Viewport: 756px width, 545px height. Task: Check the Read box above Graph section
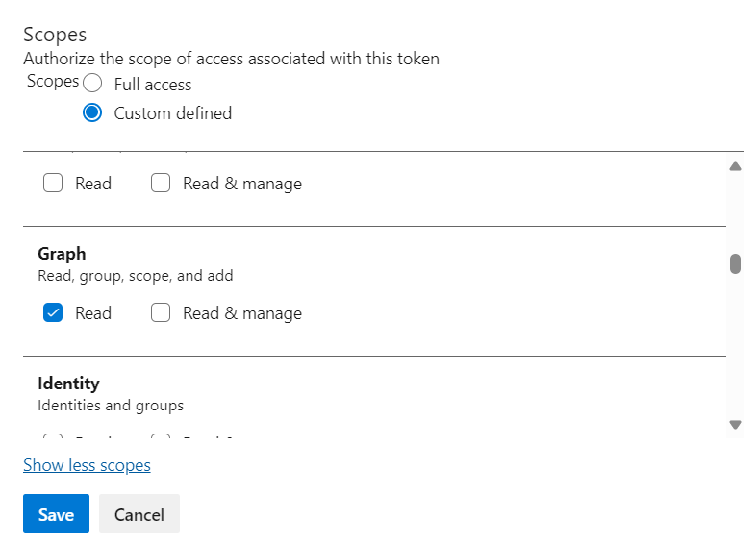coord(53,183)
